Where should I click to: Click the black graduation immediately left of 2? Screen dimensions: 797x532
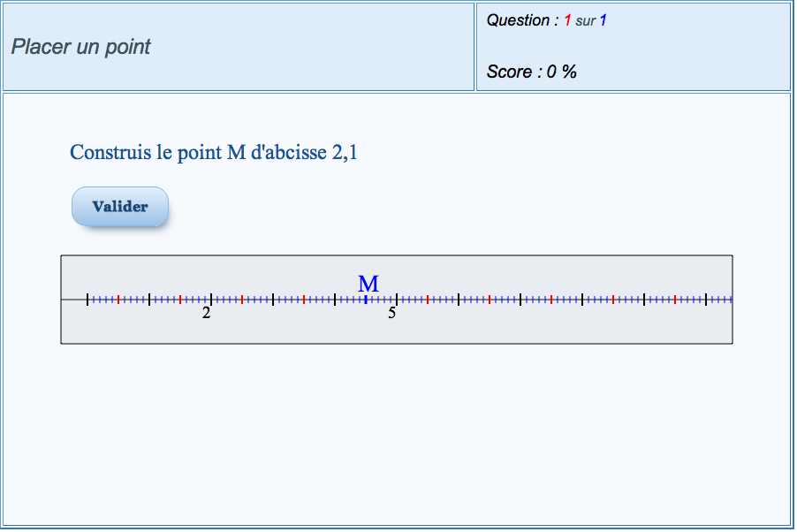(149, 300)
